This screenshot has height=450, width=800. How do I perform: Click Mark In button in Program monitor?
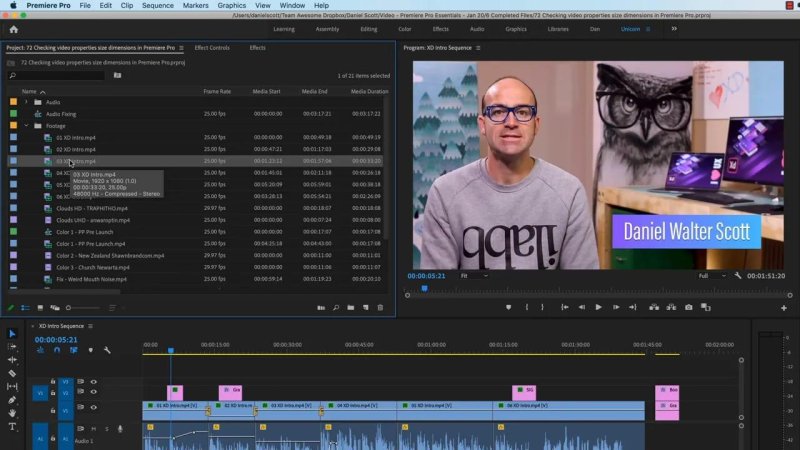pos(527,307)
